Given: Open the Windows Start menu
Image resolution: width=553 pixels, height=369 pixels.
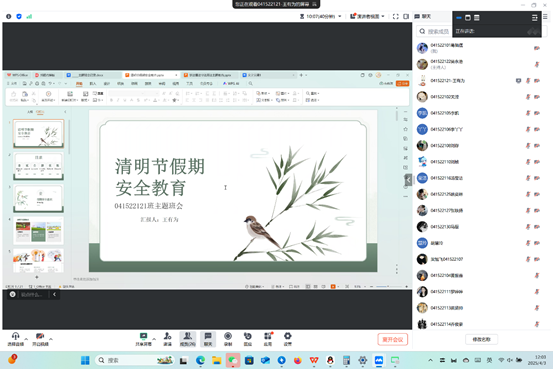Looking at the screenshot, I should (85, 360).
